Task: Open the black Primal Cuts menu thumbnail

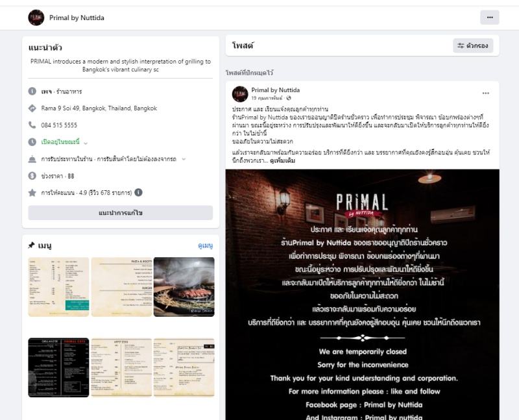Action: coord(58,367)
